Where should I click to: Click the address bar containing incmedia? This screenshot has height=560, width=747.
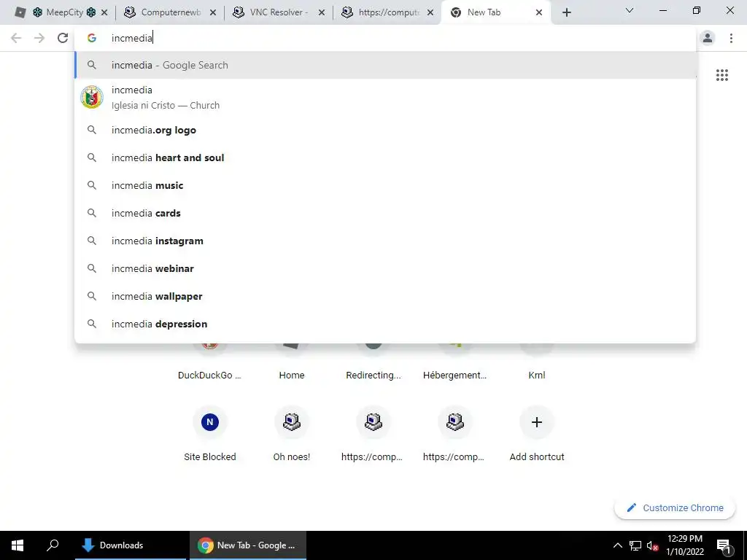[385, 38]
